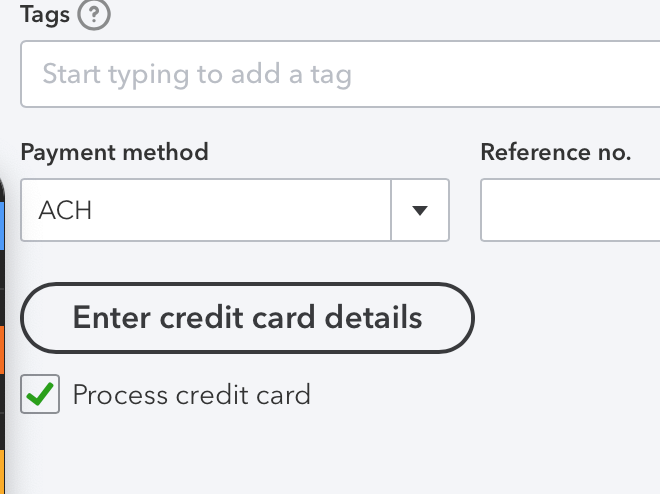Disable credit card processing option
Viewport: 660px width, 494px height.
click(40, 395)
